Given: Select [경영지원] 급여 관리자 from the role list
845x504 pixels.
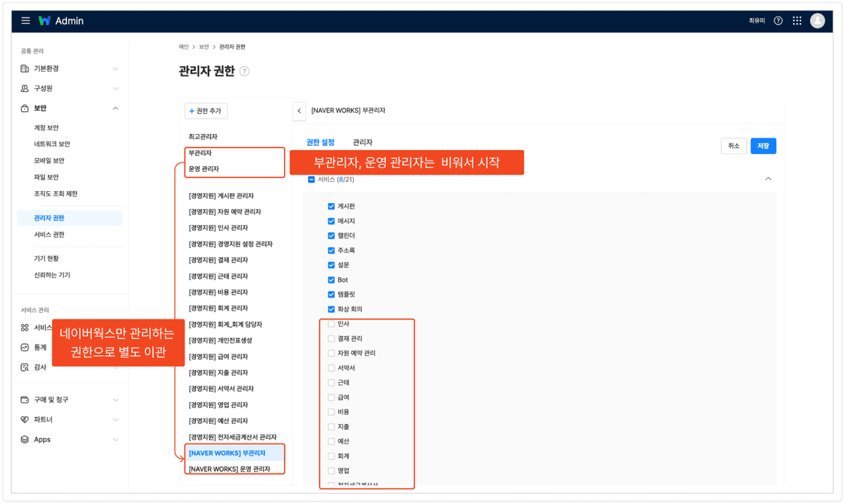Looking at the screenshot, I should point(218,357).
